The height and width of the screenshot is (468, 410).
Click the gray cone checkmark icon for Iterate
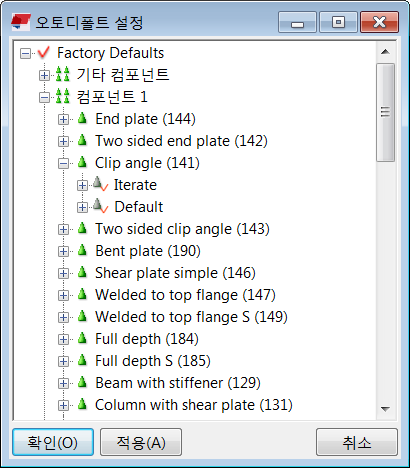(100, 184)
